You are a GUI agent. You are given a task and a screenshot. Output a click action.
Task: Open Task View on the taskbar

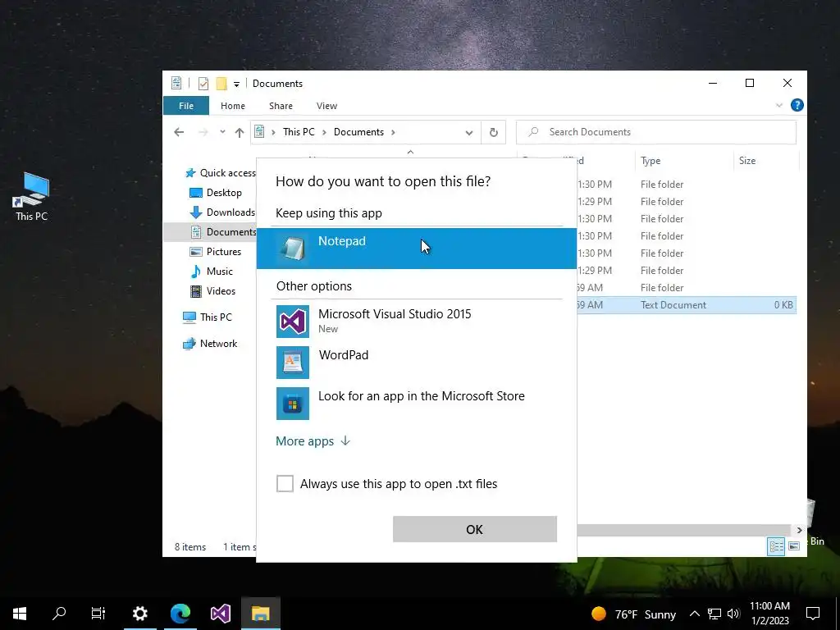[x=98, y=614]
